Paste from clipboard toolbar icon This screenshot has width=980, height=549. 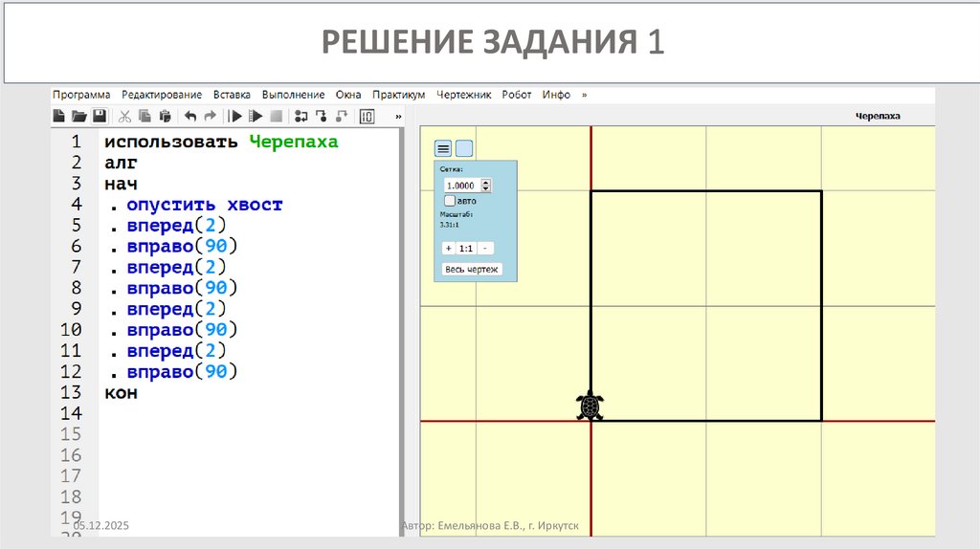tap(165, 116)
